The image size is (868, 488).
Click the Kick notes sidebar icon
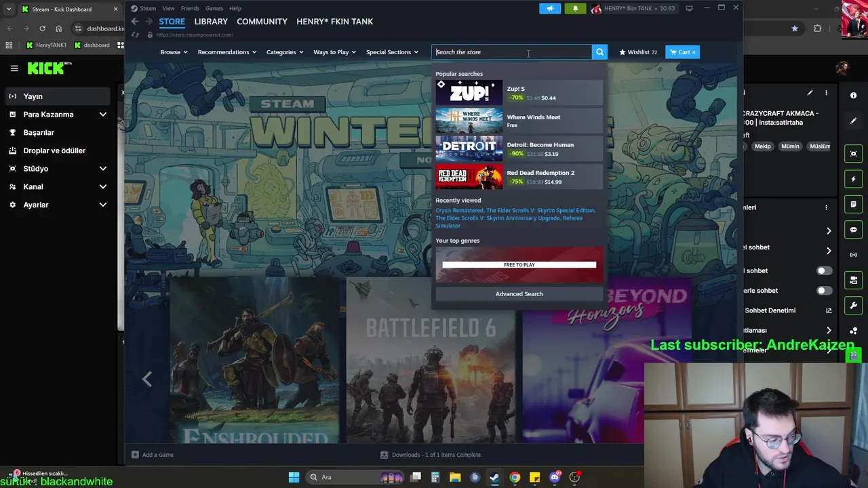click(854, 204)
